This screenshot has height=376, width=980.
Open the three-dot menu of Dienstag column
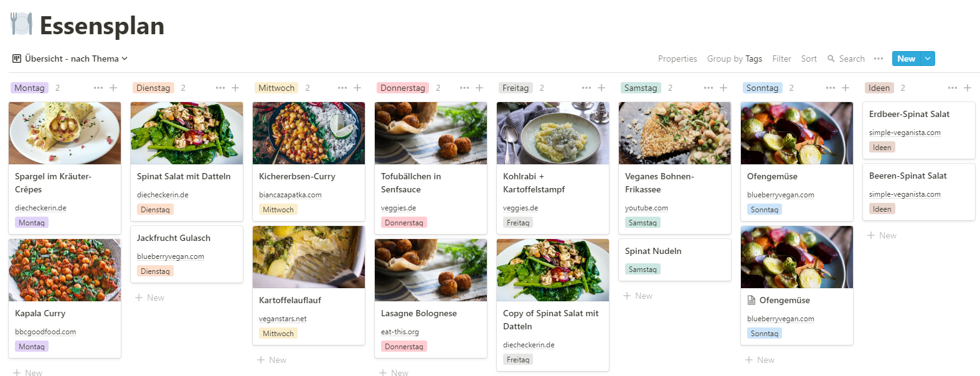tap(220, 88)
